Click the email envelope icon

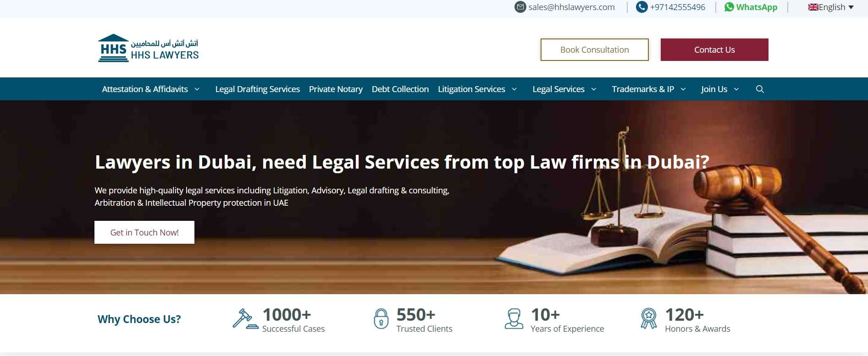(x=520, y=7)
